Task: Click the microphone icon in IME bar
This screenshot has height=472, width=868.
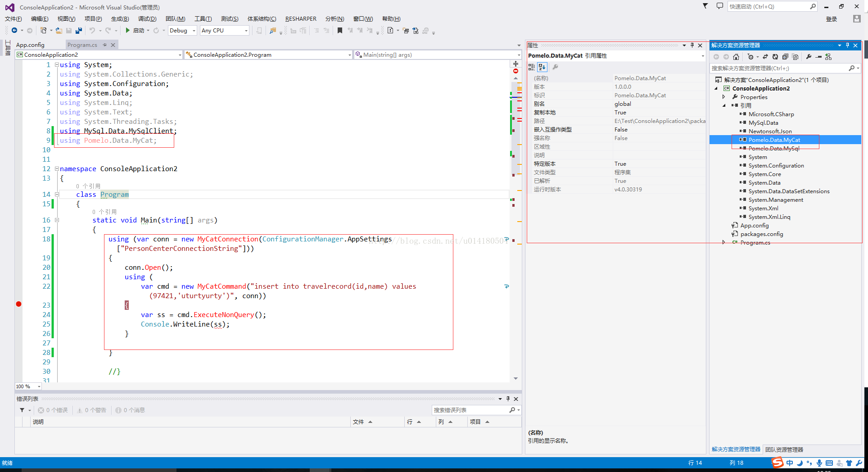Action: (x=819, y=463)
